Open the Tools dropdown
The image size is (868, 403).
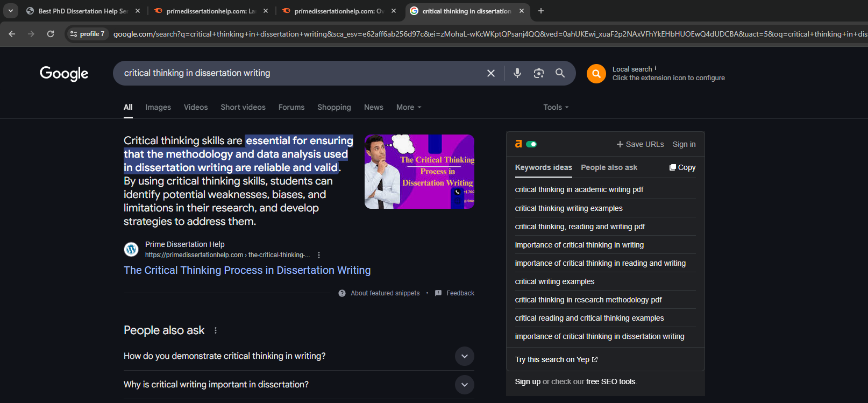(x=556, y=107)
